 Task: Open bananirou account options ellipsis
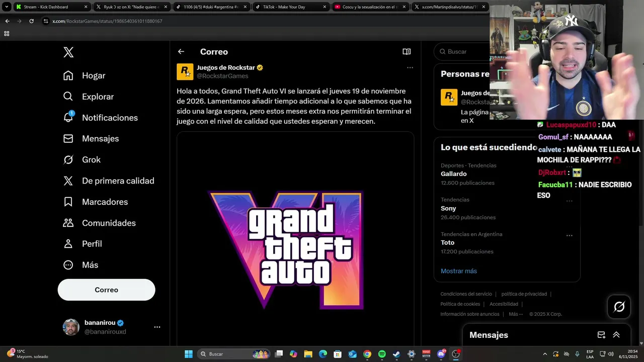tap(157, 327)
